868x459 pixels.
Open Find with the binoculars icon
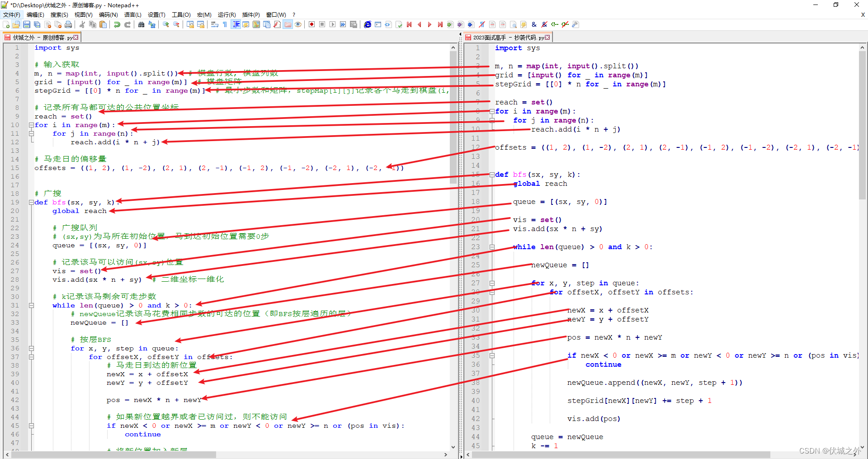pos(142,24)
